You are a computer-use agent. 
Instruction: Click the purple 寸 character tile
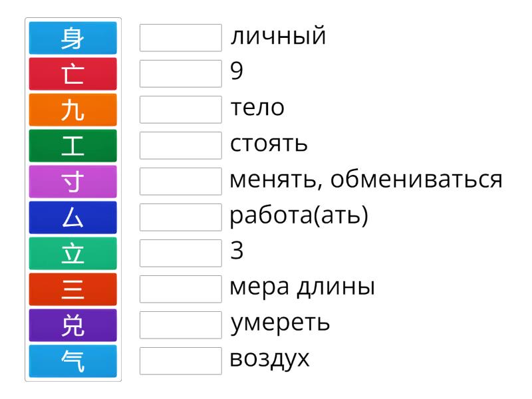pos(73,182)
